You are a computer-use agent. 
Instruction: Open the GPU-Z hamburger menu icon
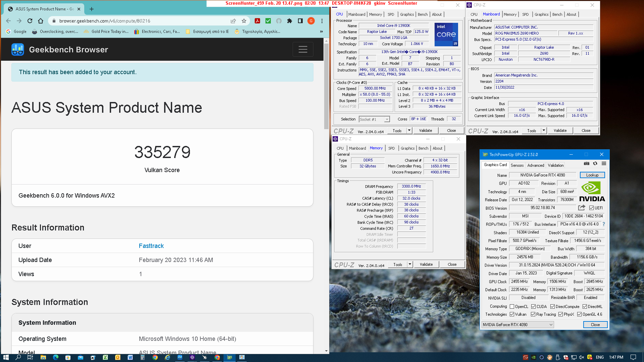tap(604, 164)
